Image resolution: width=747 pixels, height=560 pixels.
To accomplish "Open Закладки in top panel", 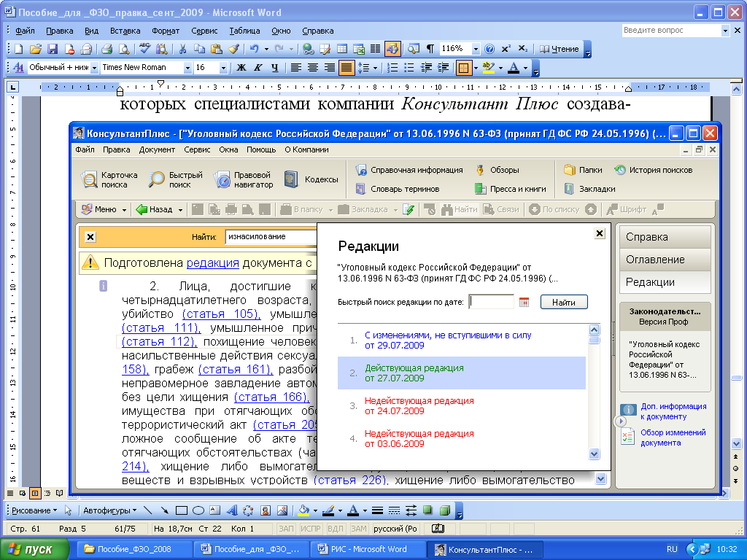I will click(x=589, y=189).
